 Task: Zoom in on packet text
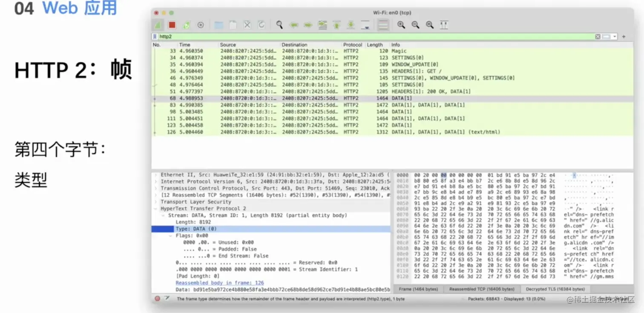(x=401, y=25)
